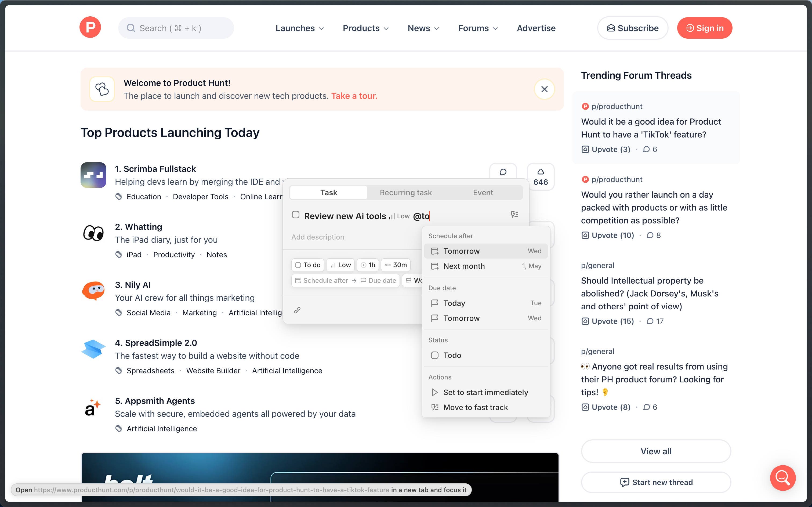Expand the Products menu
This screenshot has width=812, height=507.
365,28
